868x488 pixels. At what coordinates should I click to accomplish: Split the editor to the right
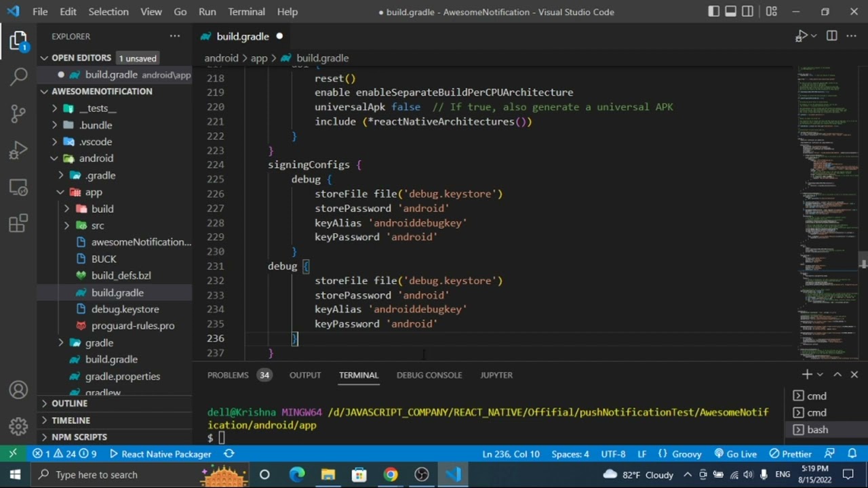pos(831,36)
